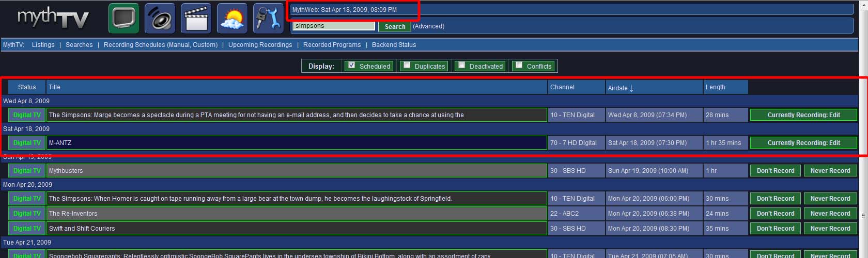Click Never Record for Mythbusters
Image resolution: width=868 pixels, height=258 pixels.
click(x=830, y=171)
